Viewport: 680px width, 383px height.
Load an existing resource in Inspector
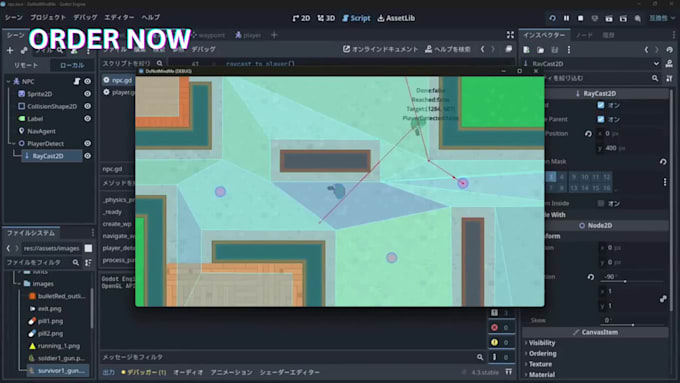point(540,50)
